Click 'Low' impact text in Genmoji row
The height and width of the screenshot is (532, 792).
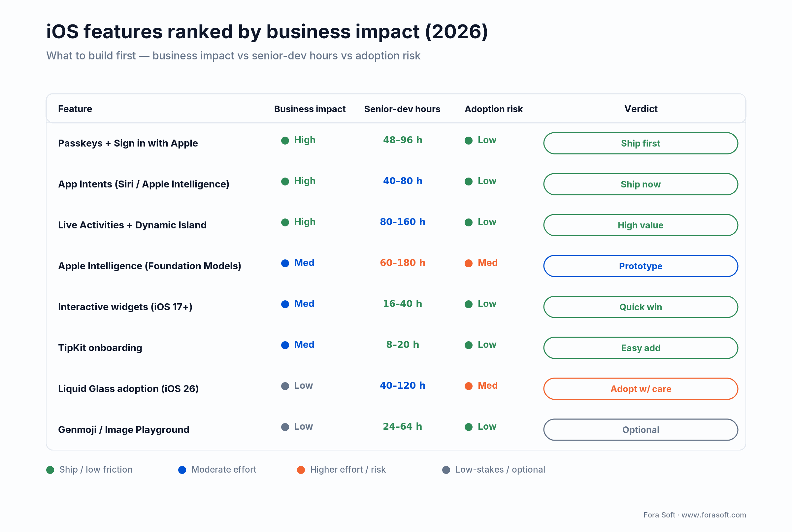[303, 426]
